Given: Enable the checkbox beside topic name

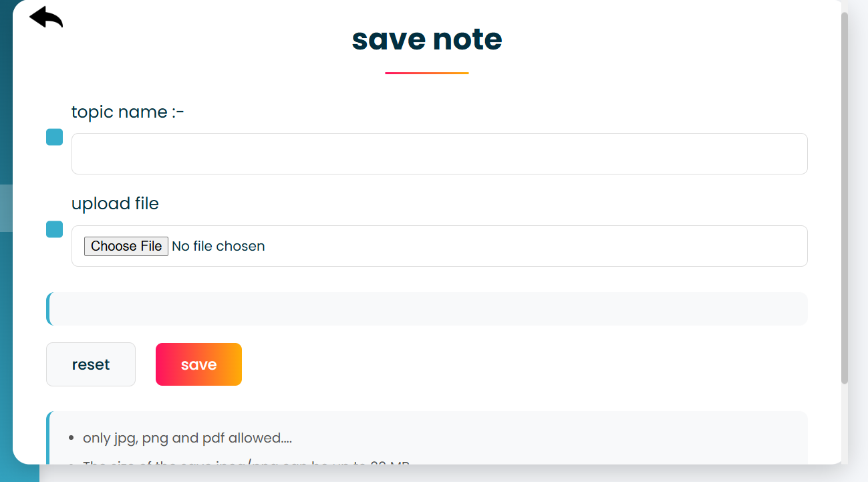Looking at the screenshot, I should point(53,137).
